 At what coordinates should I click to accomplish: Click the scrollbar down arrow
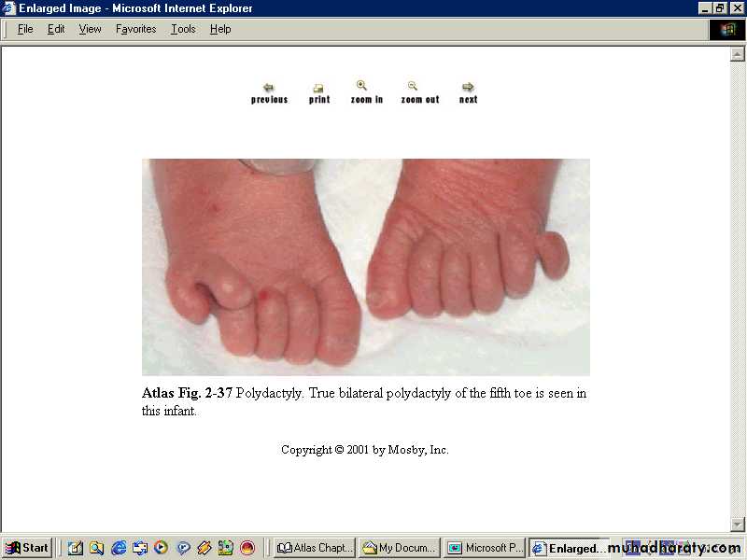click(738, 525)
